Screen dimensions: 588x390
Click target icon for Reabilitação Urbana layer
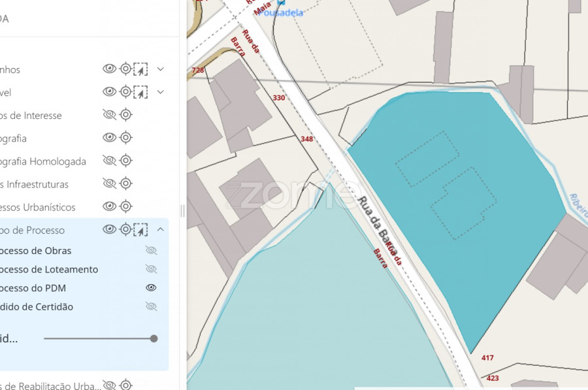click(x=126, y=385)
